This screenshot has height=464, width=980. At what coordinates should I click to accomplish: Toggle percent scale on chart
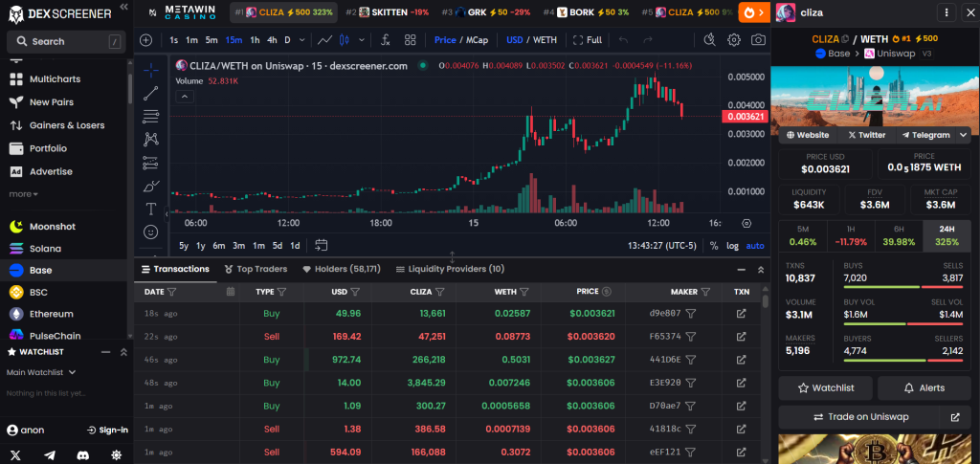click(714, 246)
